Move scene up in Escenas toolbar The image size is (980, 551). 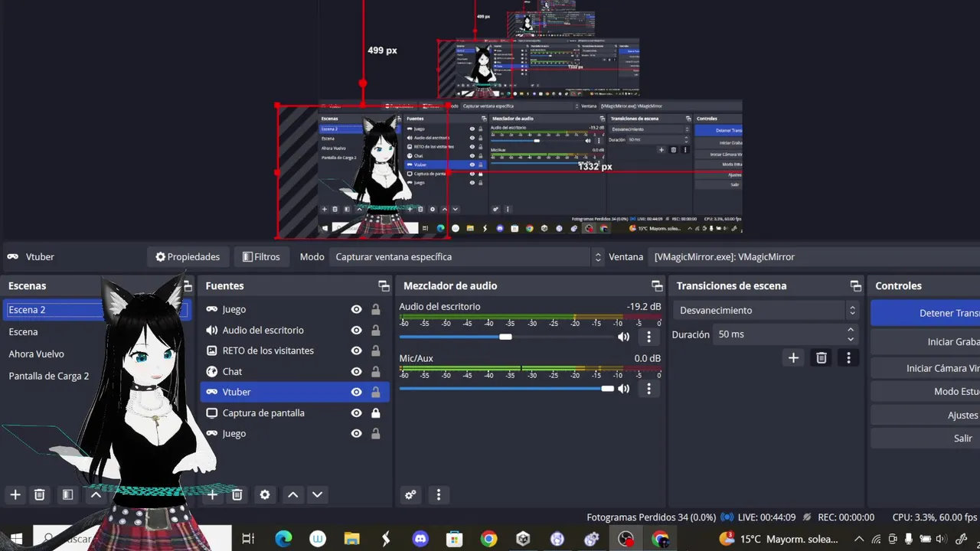tap(96, 494)
